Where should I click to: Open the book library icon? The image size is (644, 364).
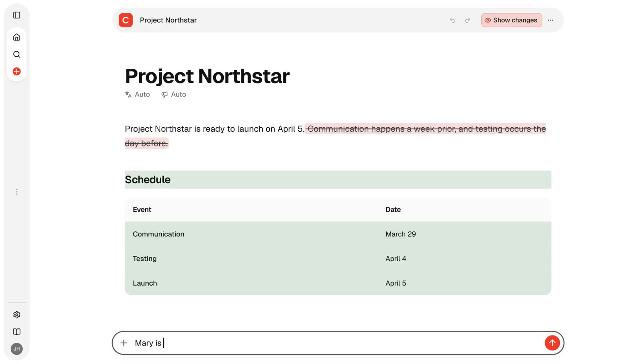[16, 332]
